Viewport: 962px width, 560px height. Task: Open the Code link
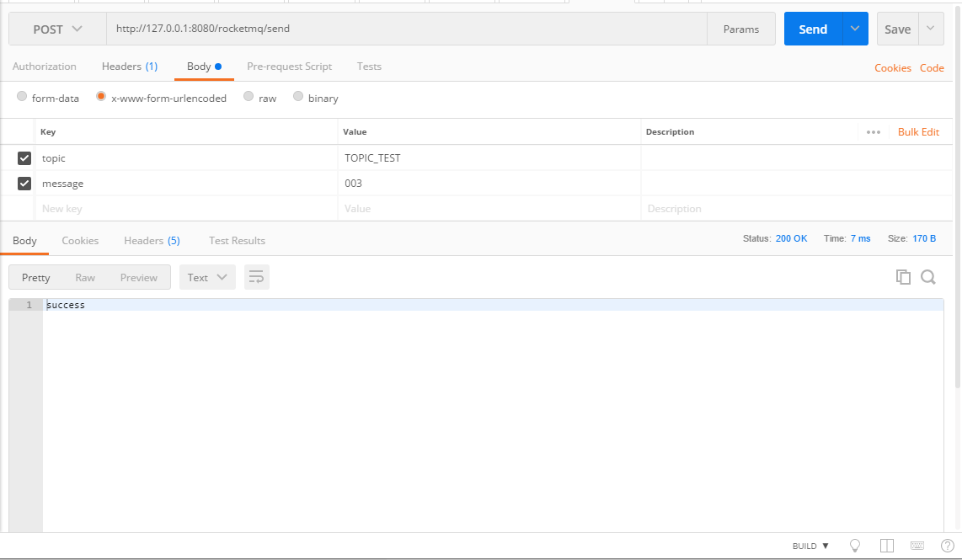(x=932, y=68)
